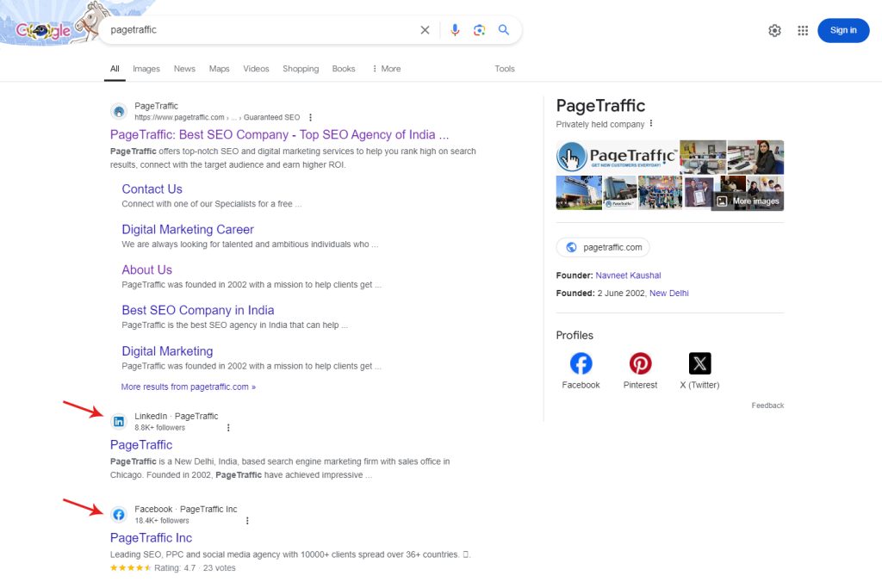882x588 pixels.
Task: Open the PageTraffic Inc Facebook result
Action: [152, 538]
